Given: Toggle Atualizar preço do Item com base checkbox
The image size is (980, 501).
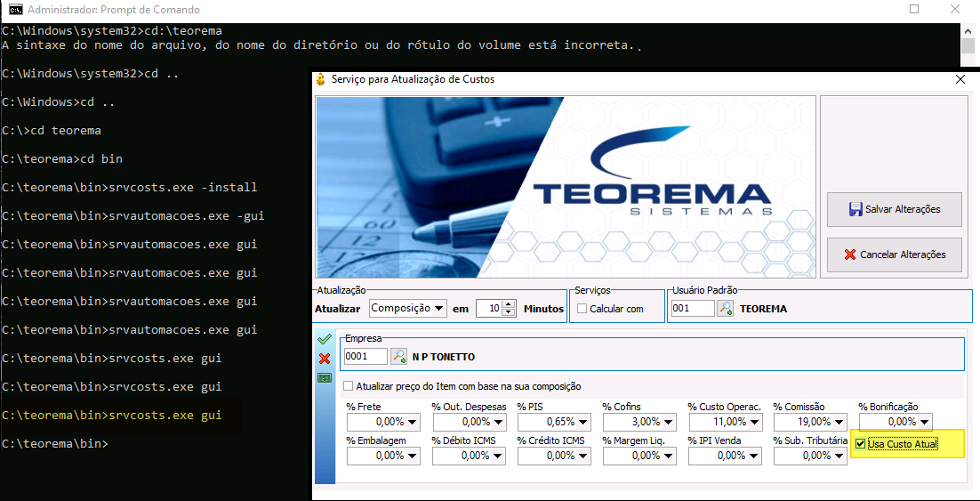Looking at the screenshot, I should point(349,386).
